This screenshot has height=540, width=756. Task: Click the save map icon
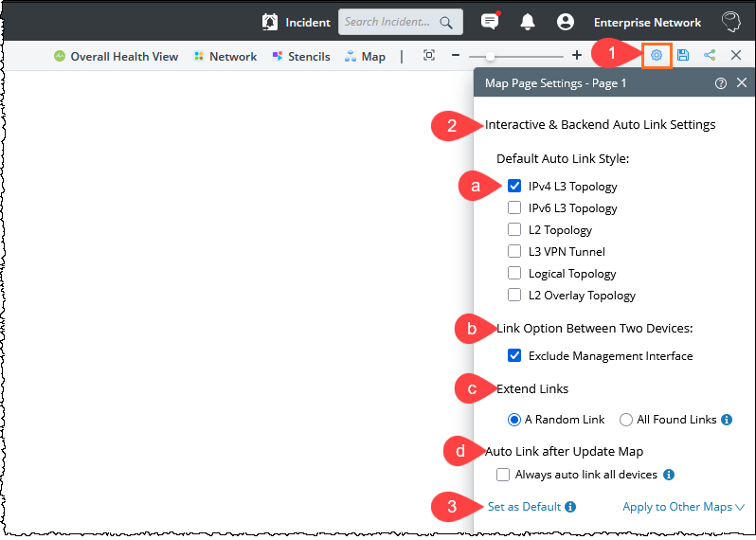tap(683, 56)
